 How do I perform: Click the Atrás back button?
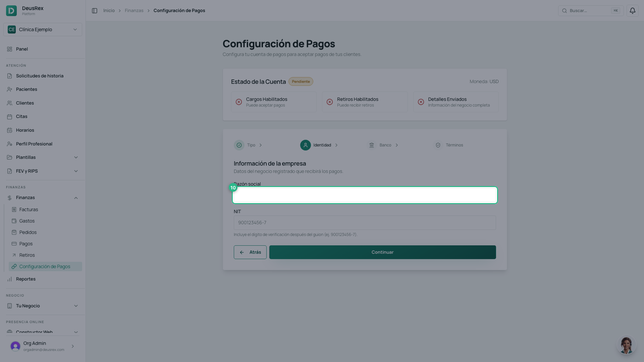click(x=250, y=252)
